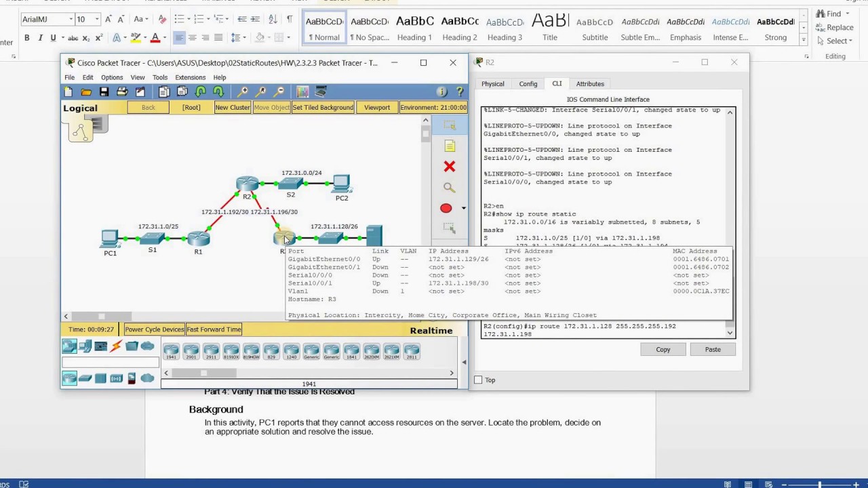Toggle Bold formatting in Word

(26, 38)
